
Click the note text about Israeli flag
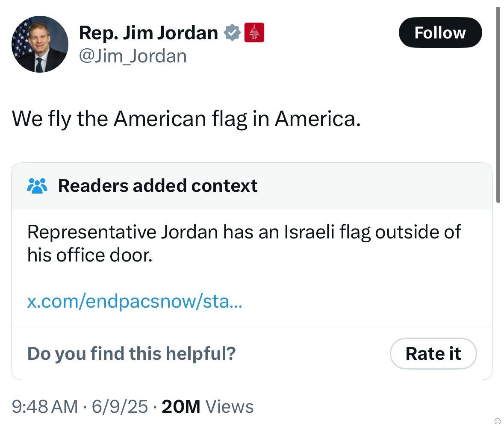coord(244,243)
